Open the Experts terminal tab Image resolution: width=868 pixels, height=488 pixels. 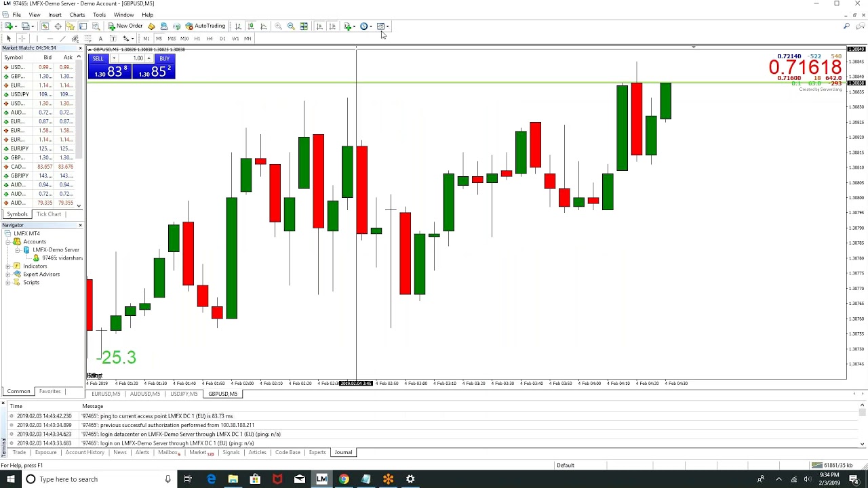click(x=317, y=452)
